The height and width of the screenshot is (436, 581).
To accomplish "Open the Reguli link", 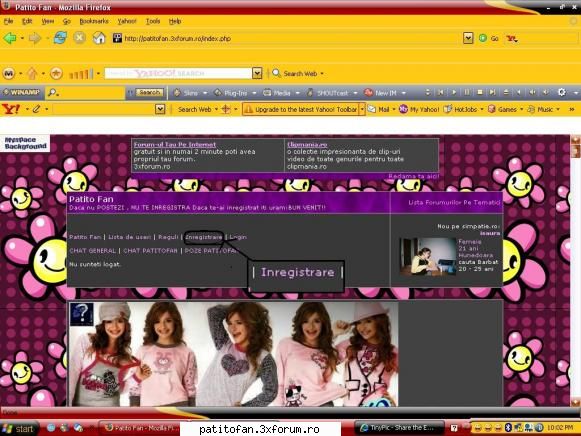I will pos(168,237).
